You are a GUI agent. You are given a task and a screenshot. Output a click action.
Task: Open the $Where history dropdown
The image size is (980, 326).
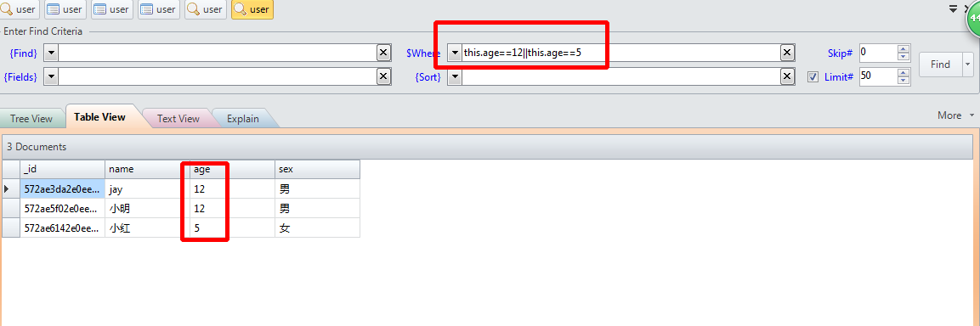point(455,53)
